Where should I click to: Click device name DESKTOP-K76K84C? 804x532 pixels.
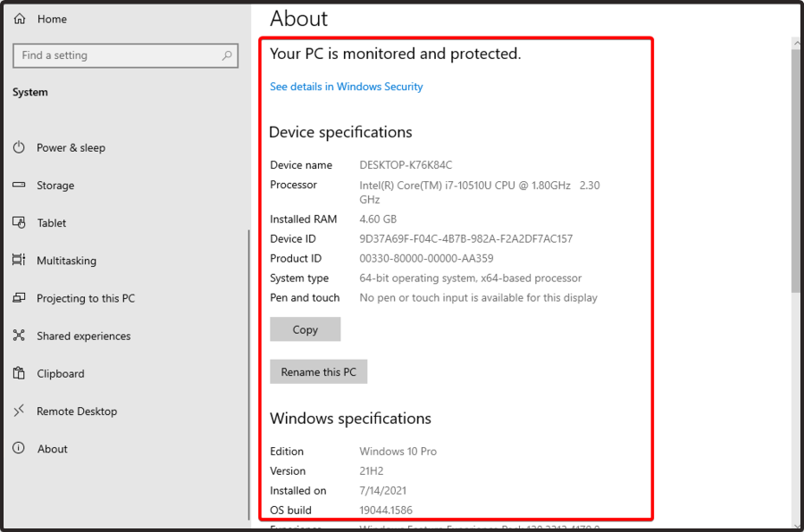[x=406, y=165]
